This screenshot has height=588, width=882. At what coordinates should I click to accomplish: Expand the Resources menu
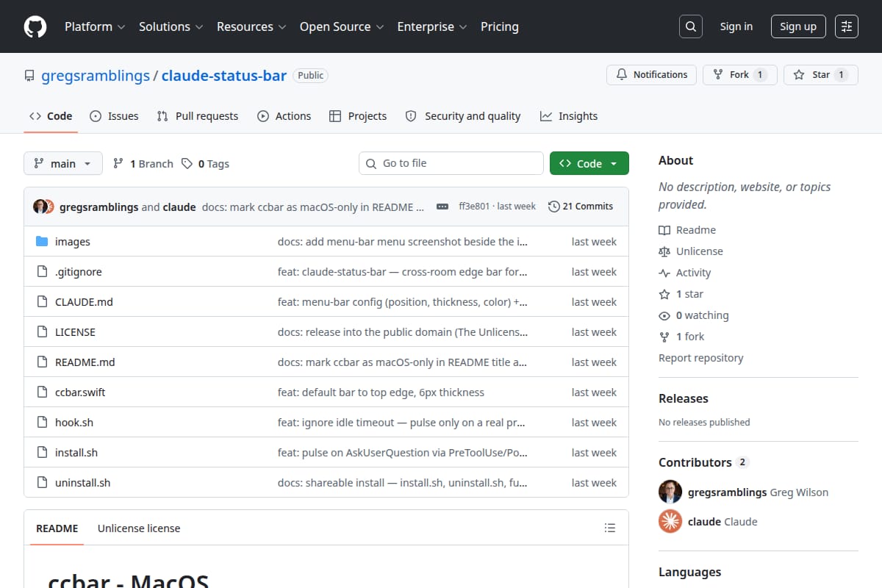250,26
